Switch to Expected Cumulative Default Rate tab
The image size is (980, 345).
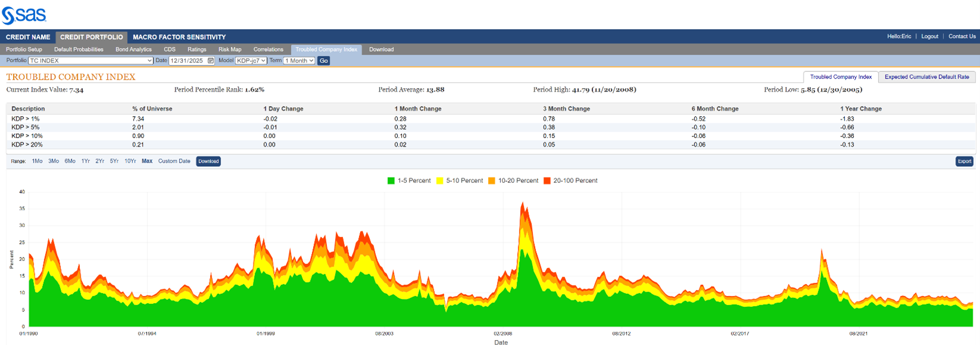pos(926,77)
